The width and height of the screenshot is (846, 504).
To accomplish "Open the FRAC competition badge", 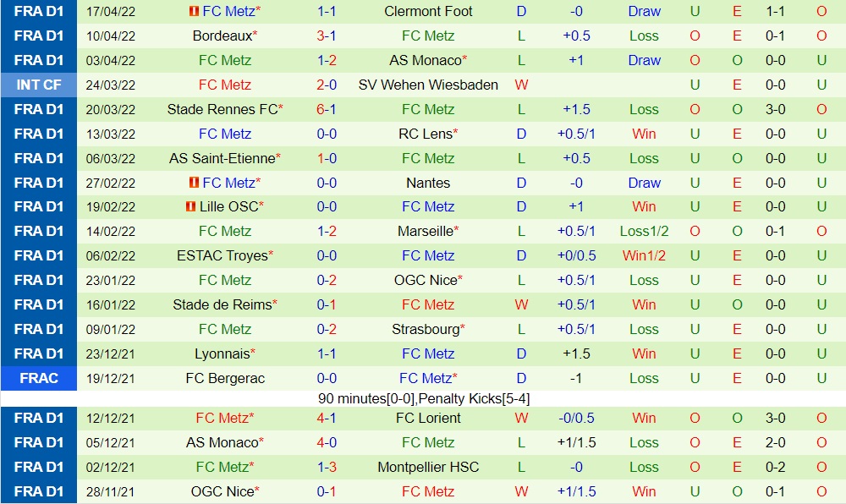I will pyautogui.click(x=39, y=379).
